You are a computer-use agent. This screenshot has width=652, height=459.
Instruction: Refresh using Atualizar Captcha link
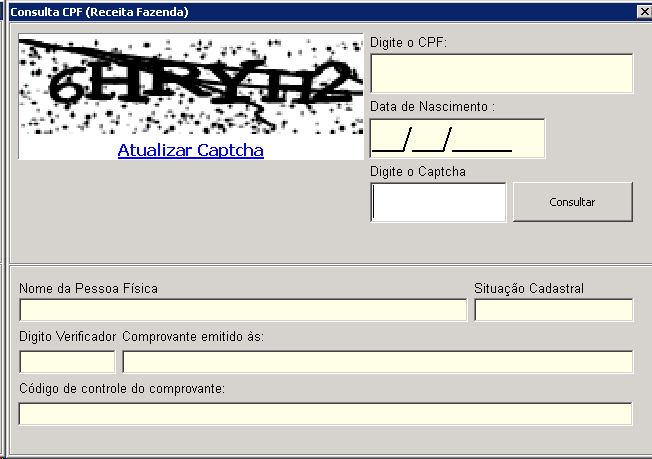click(190, 150)
